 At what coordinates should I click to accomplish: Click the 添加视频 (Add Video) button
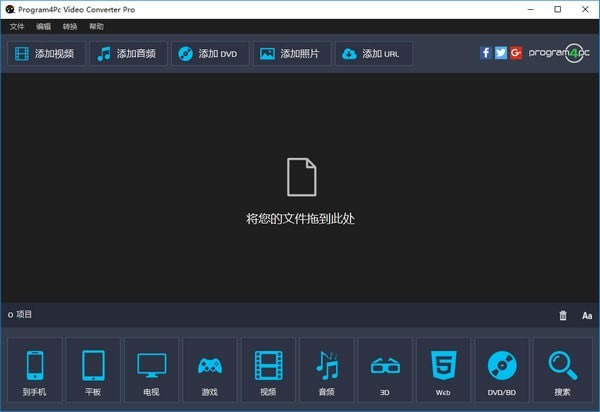pos(46,54)
